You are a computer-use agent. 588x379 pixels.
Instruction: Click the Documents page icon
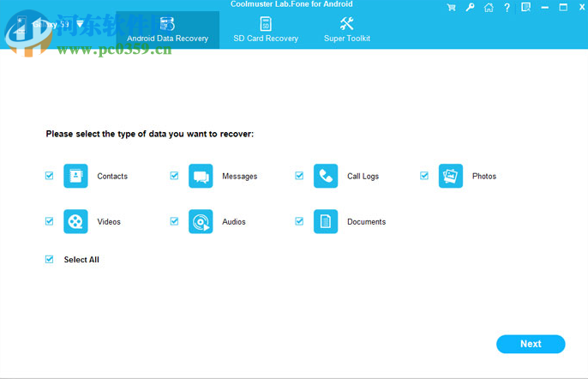click(326, 221)
